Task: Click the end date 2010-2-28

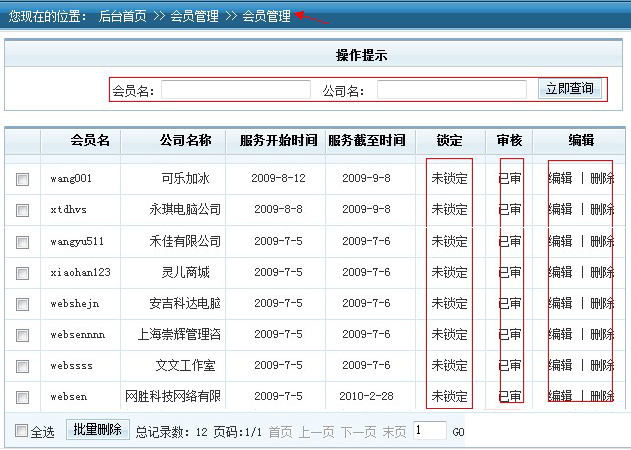Action: (x=366, y=396)
